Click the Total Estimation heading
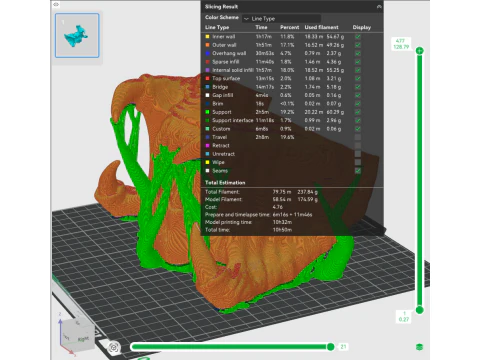Viewport: 480px width, 360px height. coord(225,183)
